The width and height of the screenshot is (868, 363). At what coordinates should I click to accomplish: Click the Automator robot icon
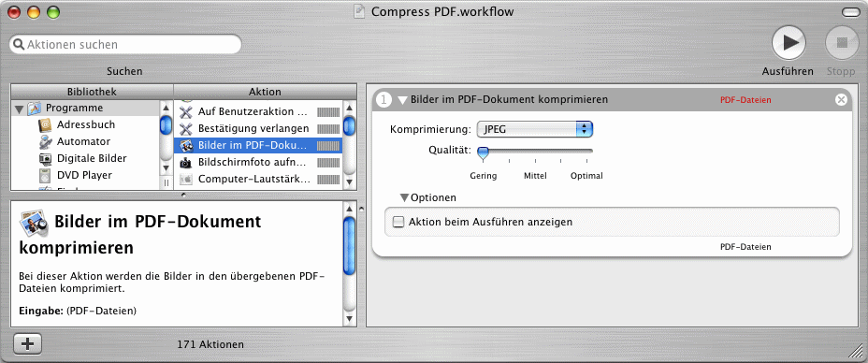pyautogui.click(x=46, y=141)
